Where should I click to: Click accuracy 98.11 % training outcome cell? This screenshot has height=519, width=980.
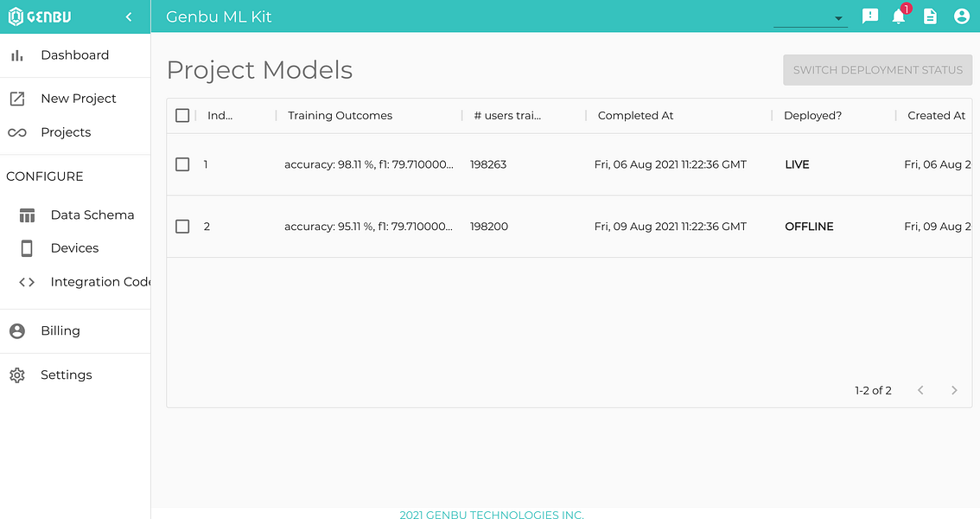pyautogui.click(x=369, y=164)
